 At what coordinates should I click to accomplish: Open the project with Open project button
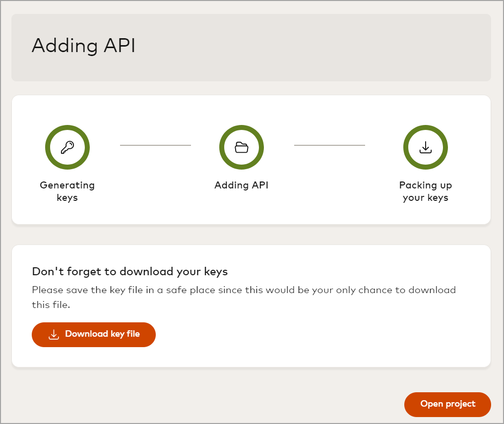(x=447, y=404)
